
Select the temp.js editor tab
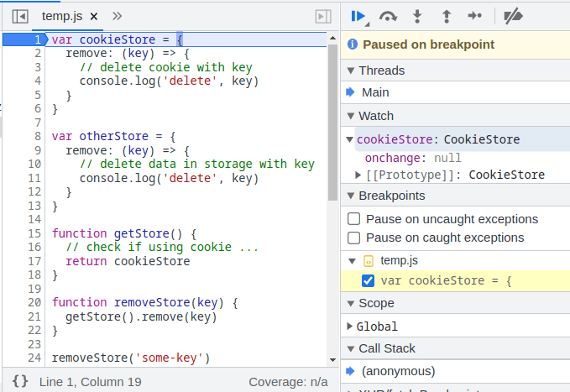click(x=62, y=16)
